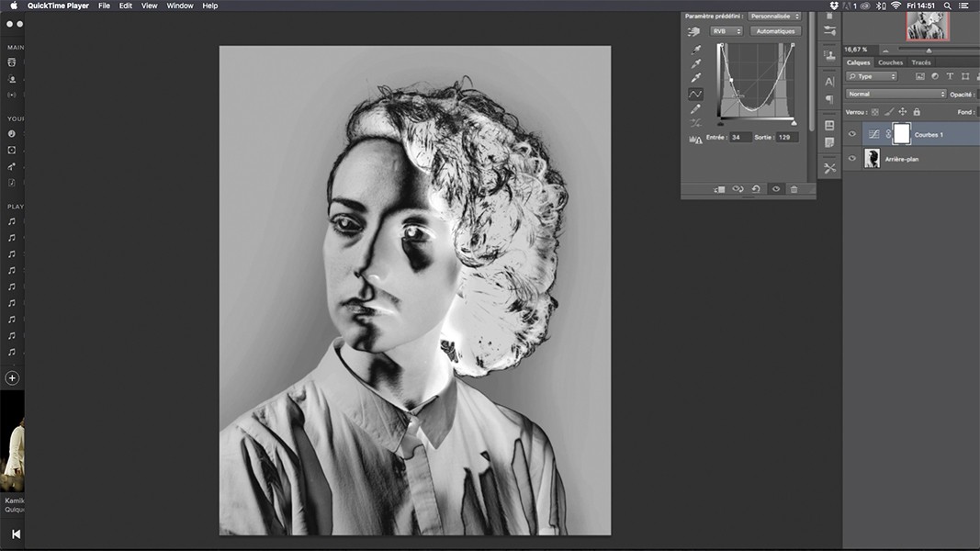Toggle lock transparent pixels
Screen dimensions: 980x551
[875, 112]
